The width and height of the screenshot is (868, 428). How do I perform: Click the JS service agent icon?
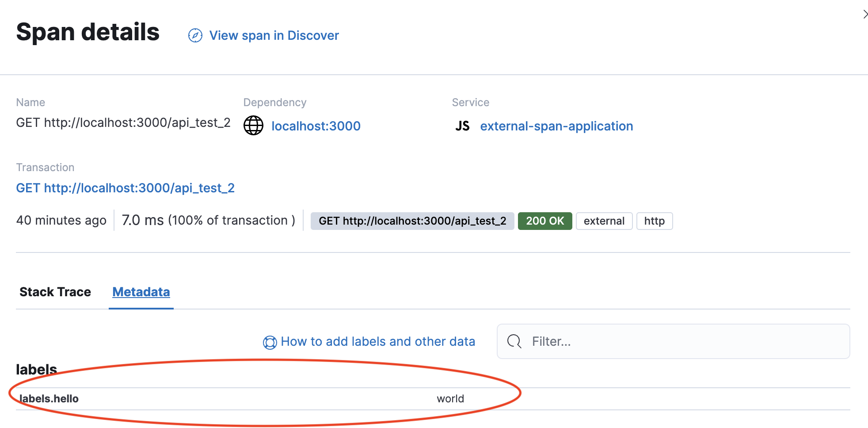point(462,126)
